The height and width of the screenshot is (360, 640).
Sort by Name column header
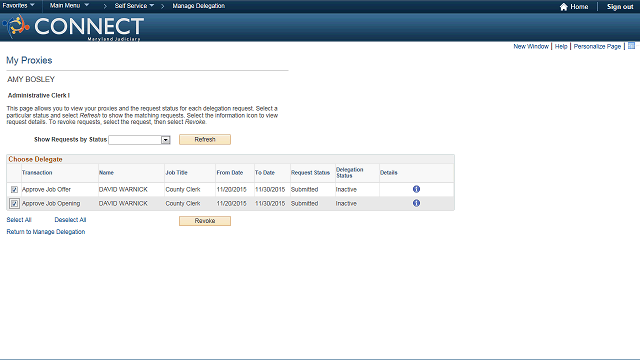click(106, 173)
